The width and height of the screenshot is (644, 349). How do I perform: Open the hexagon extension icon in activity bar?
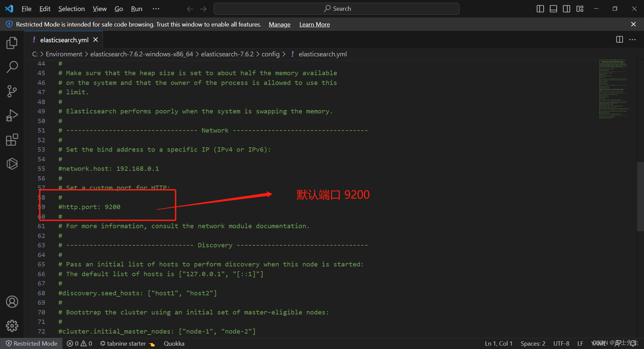click(12, 164)
